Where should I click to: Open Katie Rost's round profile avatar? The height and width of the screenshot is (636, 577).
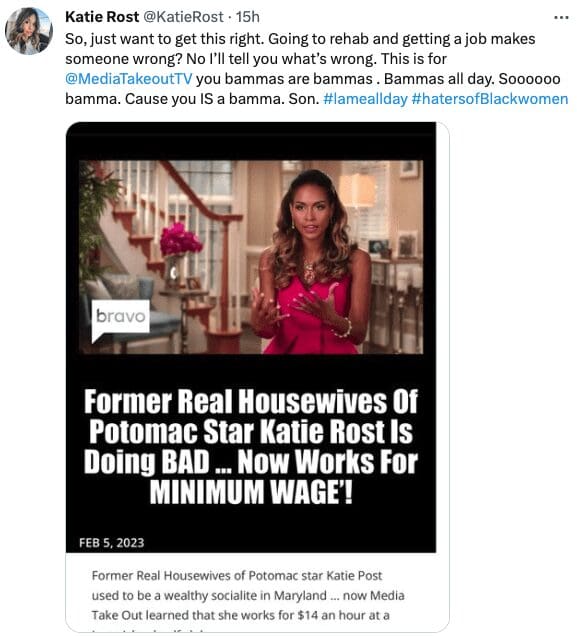pyautogui.click(x=28, y=31)
